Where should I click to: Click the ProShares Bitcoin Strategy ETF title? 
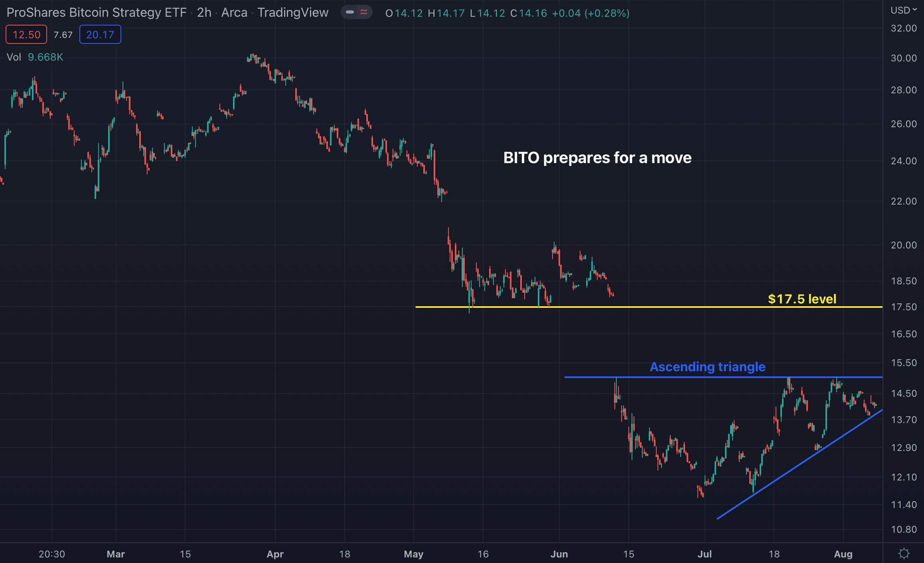coord(97,13)
